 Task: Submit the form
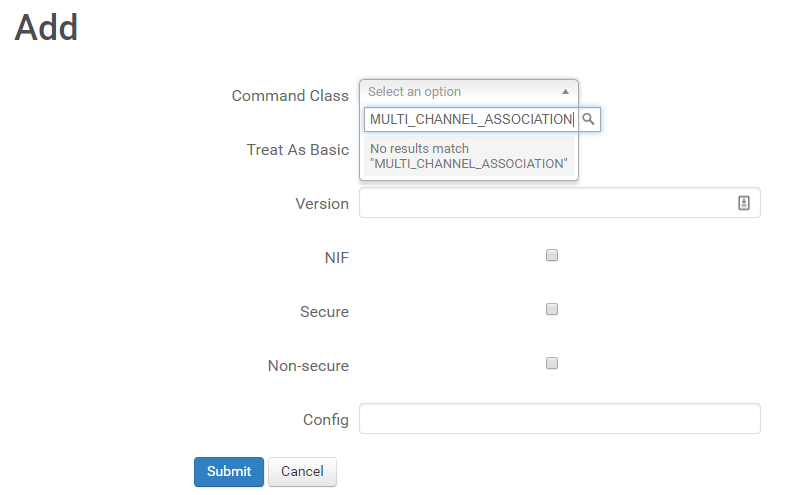(229, 471)
